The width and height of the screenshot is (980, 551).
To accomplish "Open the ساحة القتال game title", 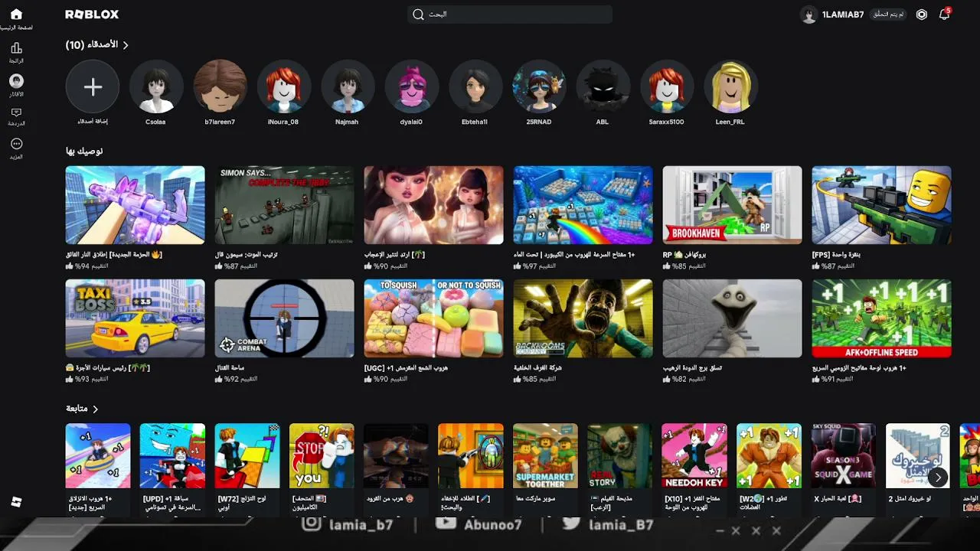I will 230,367.
